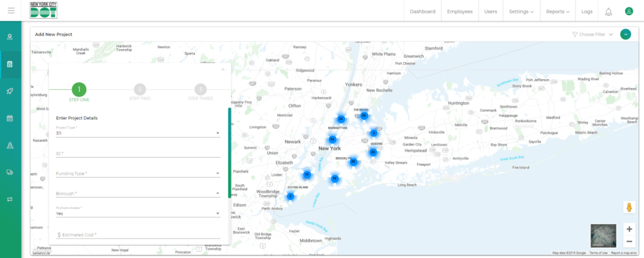Open the Project Type dropdown

click(x=138, y=133)
